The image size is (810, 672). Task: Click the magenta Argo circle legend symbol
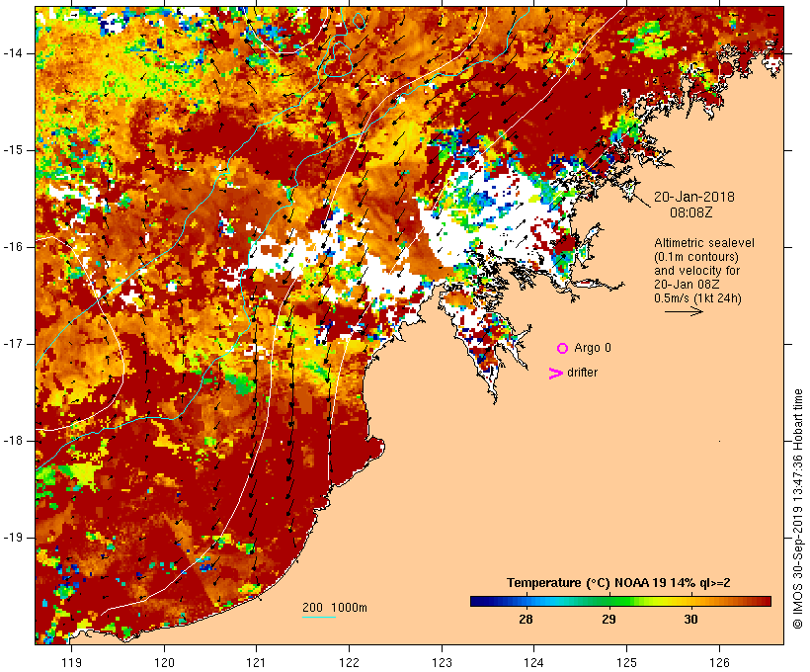pos(563,349)
